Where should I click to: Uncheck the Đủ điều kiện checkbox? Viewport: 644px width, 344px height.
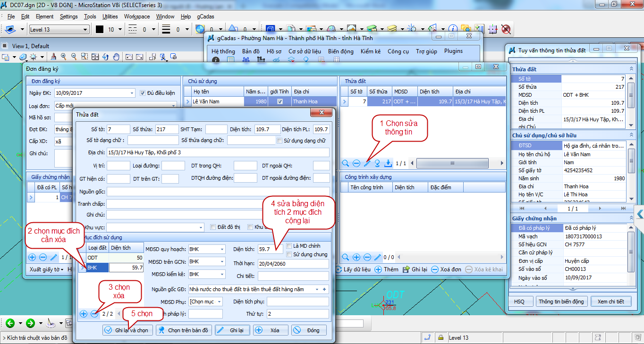(x=143, y=93)
